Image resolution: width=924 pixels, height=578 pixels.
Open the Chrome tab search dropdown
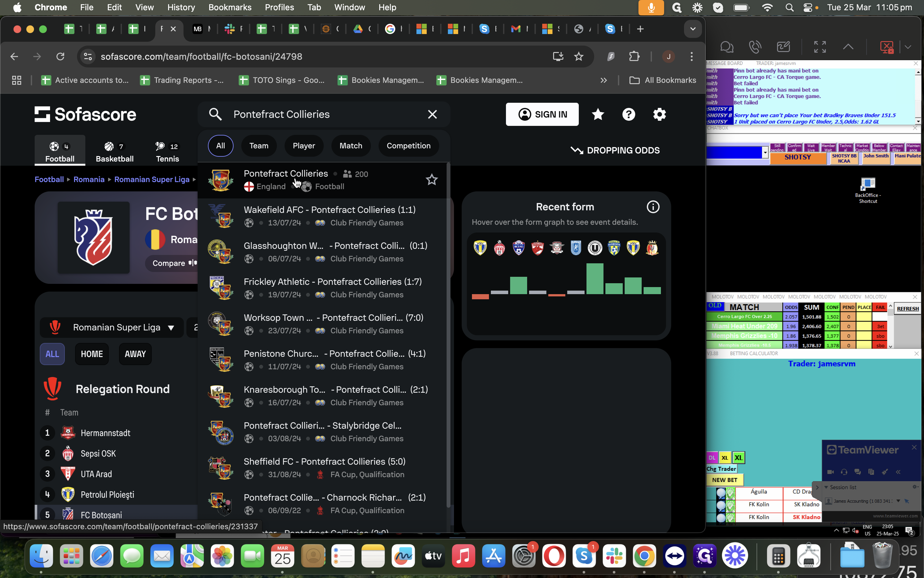(693, 29)
